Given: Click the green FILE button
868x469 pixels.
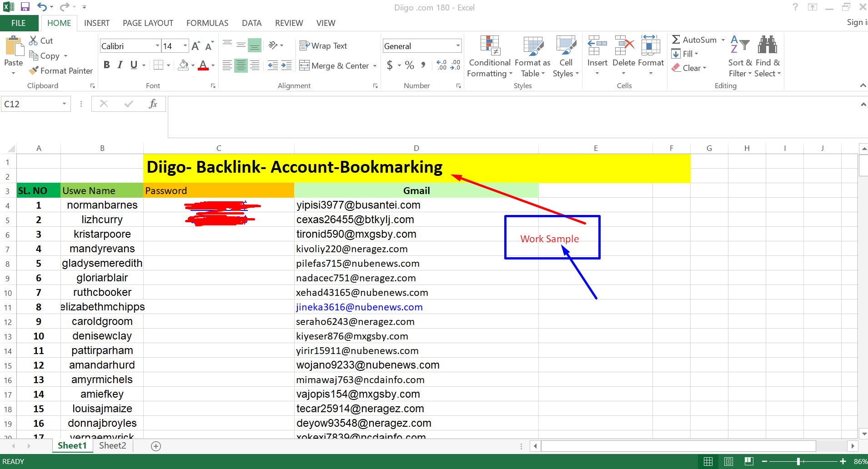Looking at the screenshot, I should tap(19, 23).
